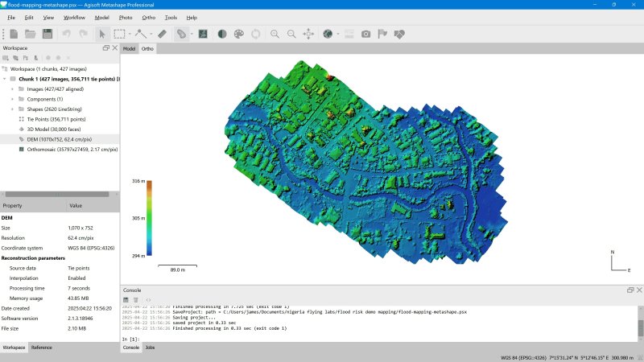
Task: Float the Console panel
Action: (630, 290)
